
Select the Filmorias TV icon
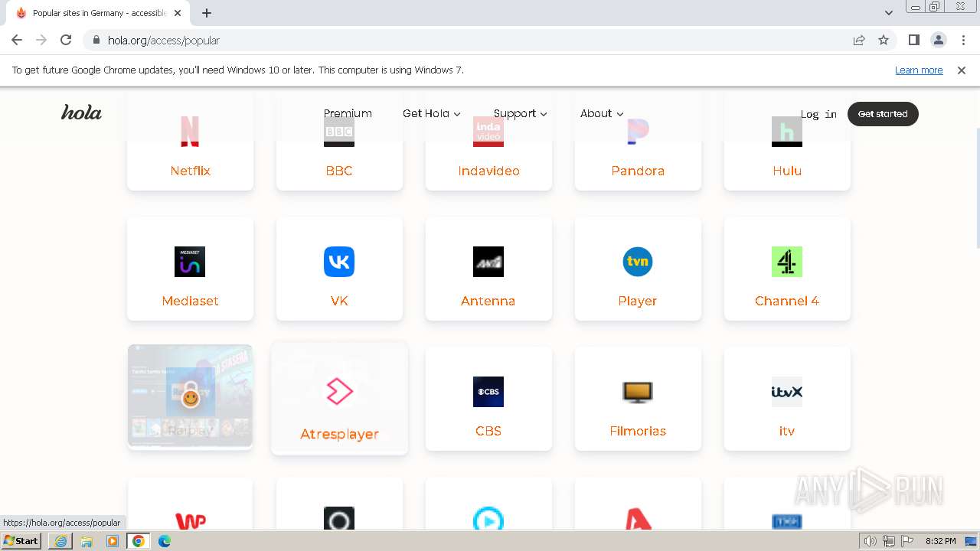[638, 392]
